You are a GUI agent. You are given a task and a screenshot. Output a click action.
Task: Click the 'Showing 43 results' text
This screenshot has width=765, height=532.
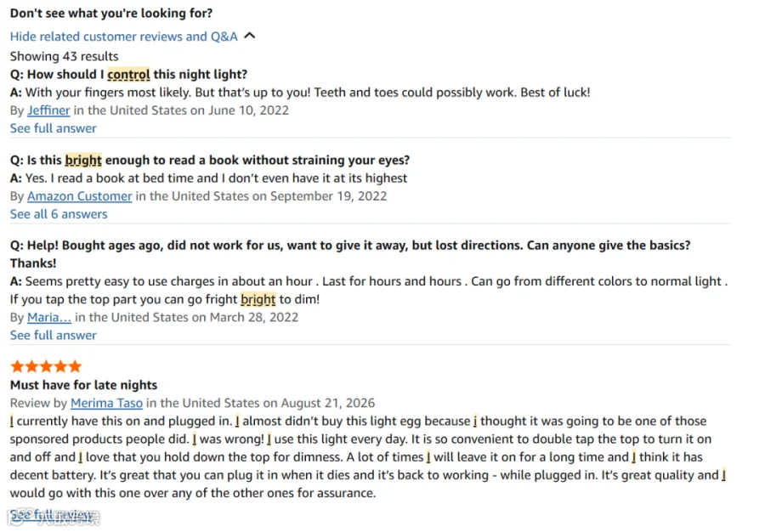click(x=64, y=57)
